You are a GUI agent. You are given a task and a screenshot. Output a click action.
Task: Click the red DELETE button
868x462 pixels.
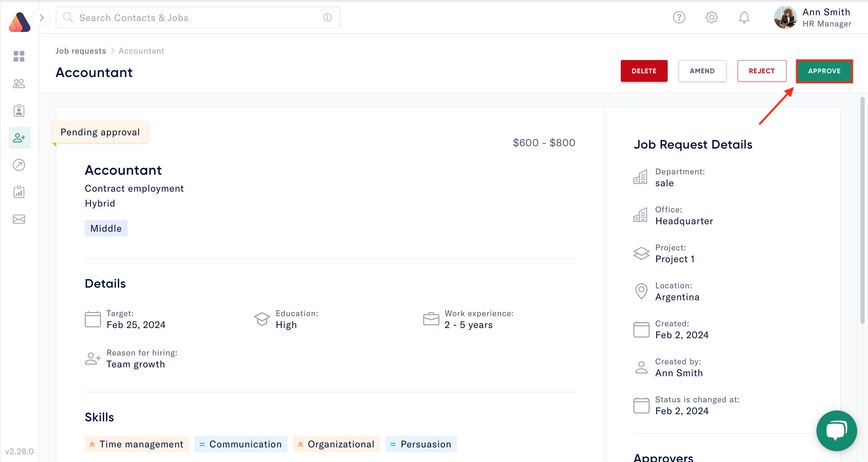coord(644,71)
